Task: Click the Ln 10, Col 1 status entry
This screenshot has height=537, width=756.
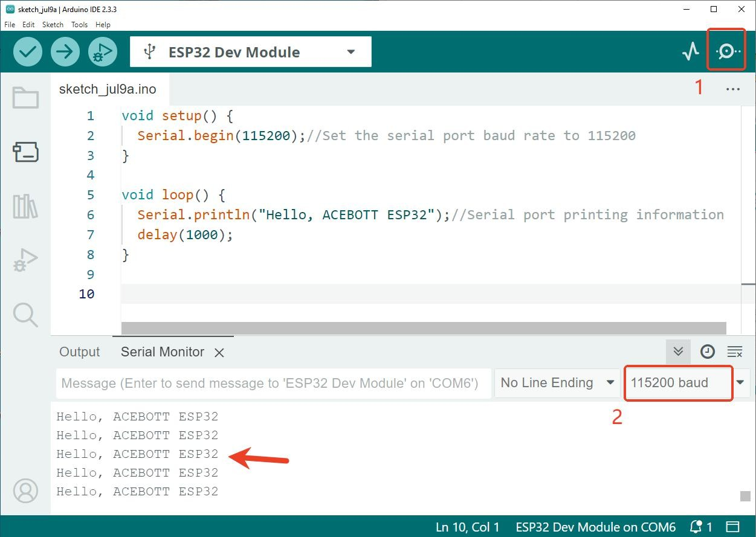Action: 468,527
